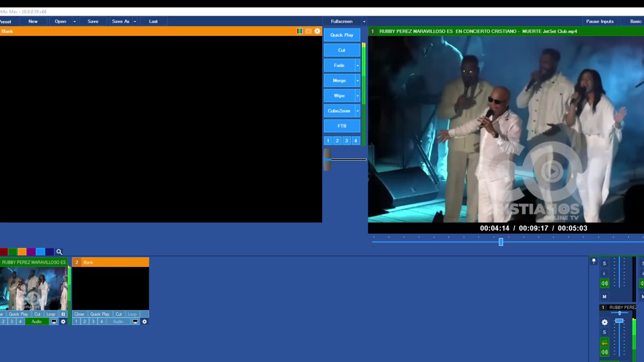Image resolution: width=644 pixels, height=362 pixels.
Task: Click the Fade transition button
Action: tap(340, 65)
